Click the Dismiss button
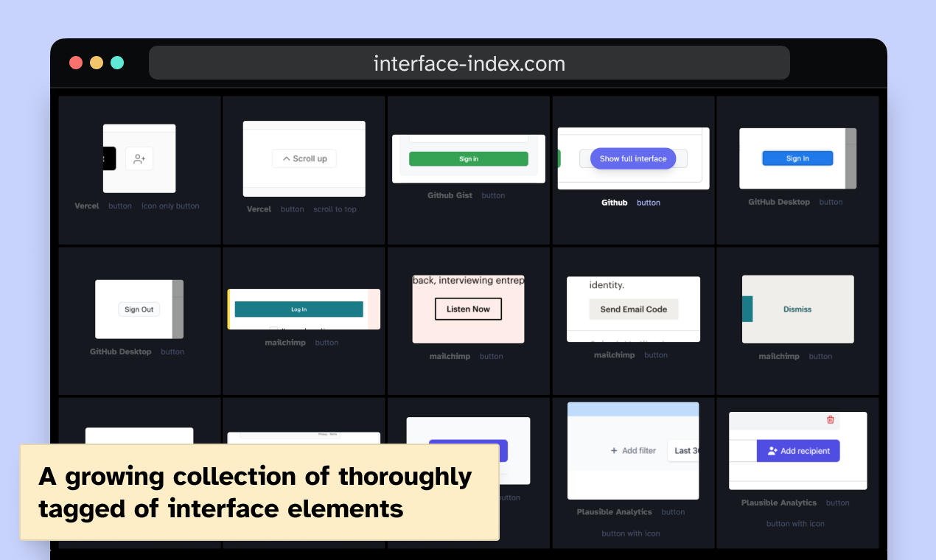Image resolution: width=936 pixels, height=560 pixels. coord(797,309)
